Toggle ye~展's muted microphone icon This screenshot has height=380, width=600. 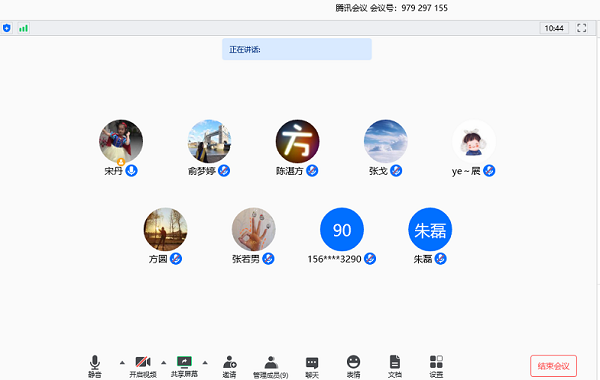(489, 171)
